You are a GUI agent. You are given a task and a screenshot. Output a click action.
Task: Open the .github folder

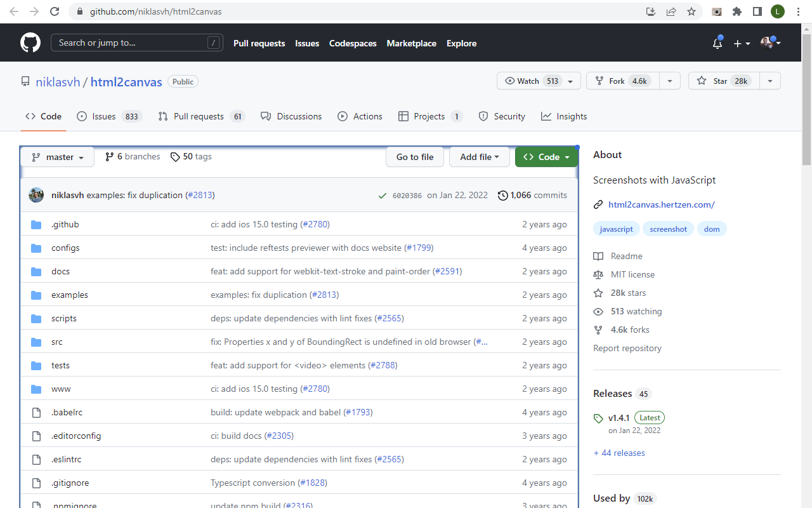click(x=65, y=224)
